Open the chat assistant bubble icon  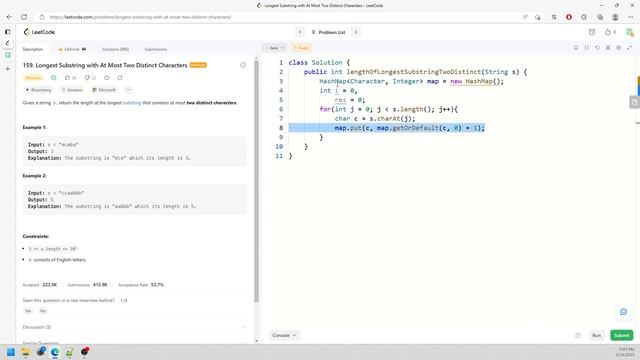click(623, 312)
